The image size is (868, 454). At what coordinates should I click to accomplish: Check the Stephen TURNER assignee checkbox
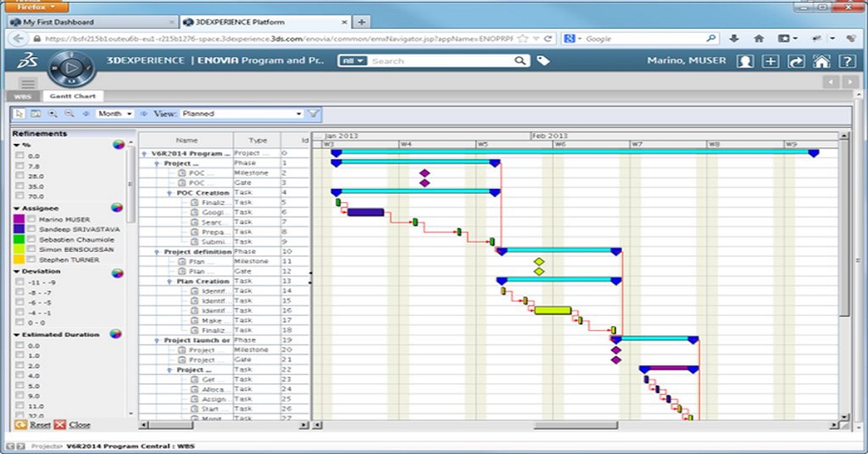(x=32, y=259)
